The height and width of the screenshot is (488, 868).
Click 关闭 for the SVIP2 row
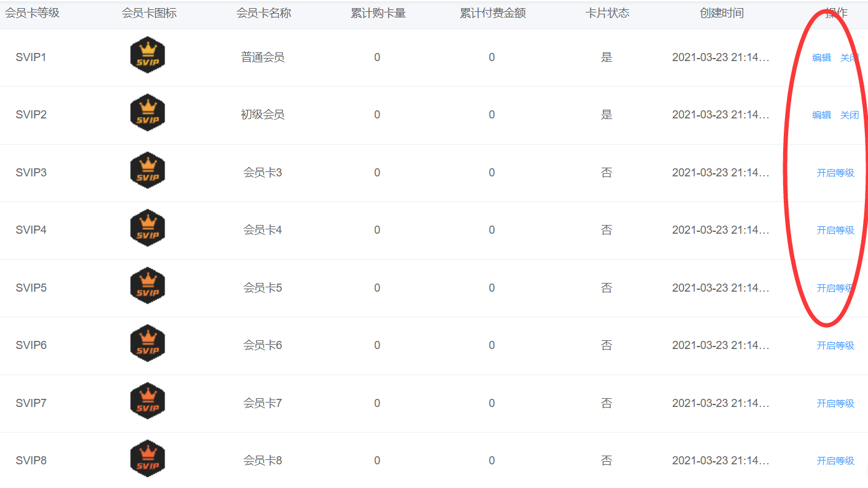coord(849,115)
